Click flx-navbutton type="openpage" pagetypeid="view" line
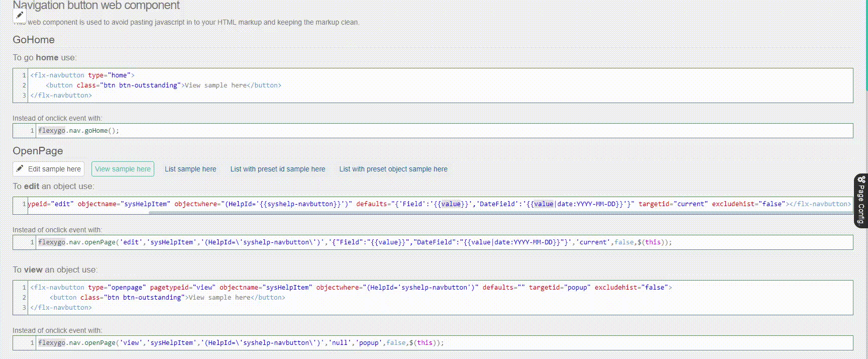The image size is (868, 359). click(351, 288)
